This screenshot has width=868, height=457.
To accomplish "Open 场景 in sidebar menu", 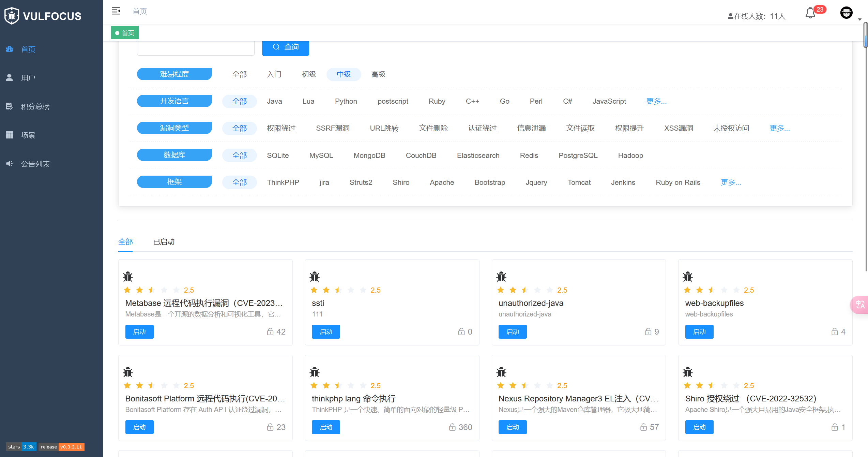I will 28,135.
